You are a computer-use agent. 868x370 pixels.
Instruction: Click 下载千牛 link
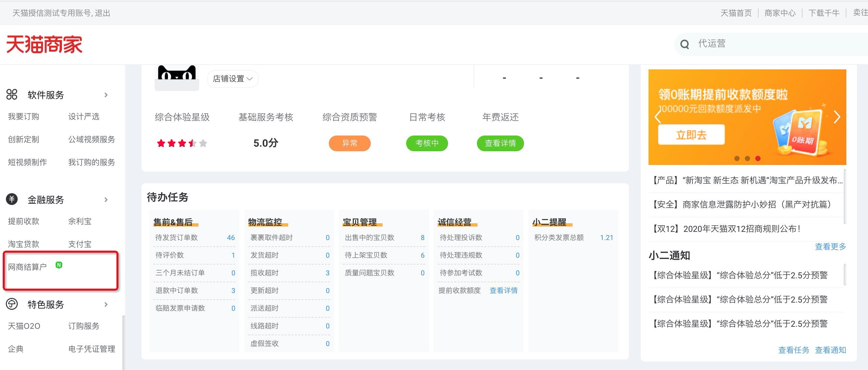824,13
